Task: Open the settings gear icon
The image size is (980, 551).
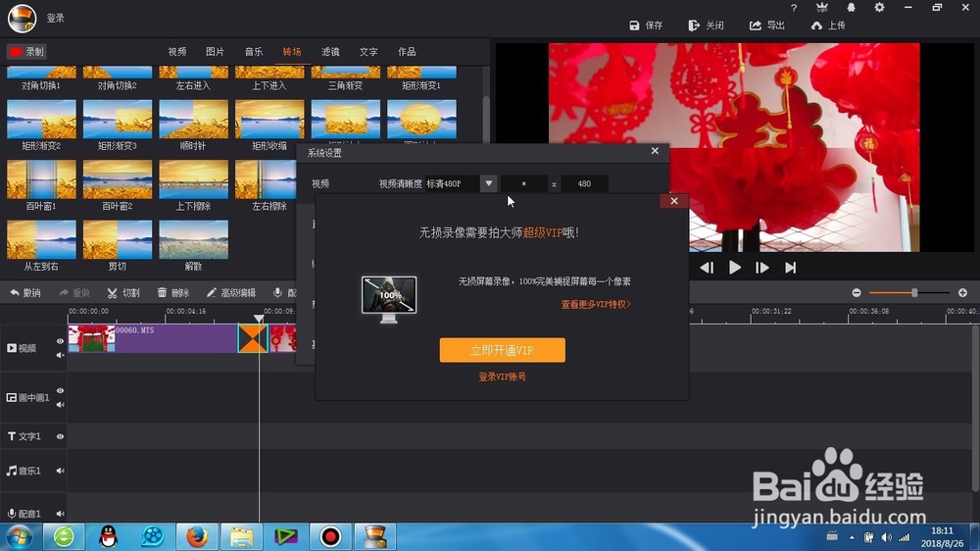Action: click(x=879, y=8)
